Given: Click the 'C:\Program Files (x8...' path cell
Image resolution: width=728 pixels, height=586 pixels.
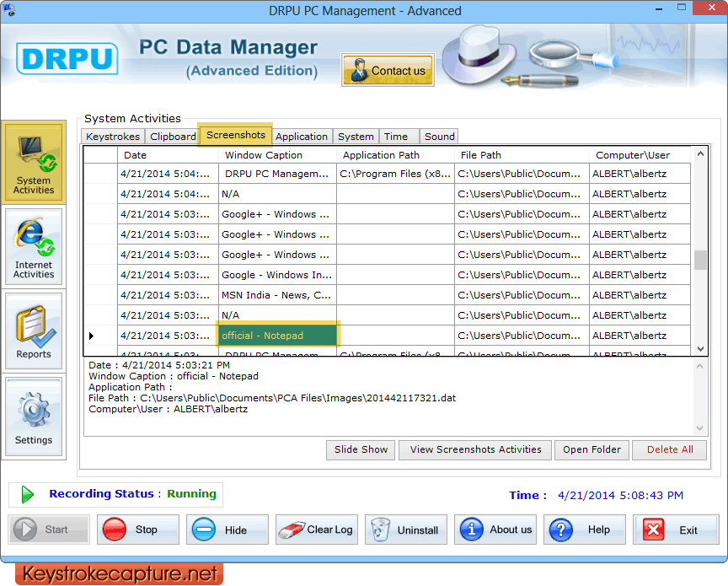Looking at the screenshot, I should pos(395,174).
